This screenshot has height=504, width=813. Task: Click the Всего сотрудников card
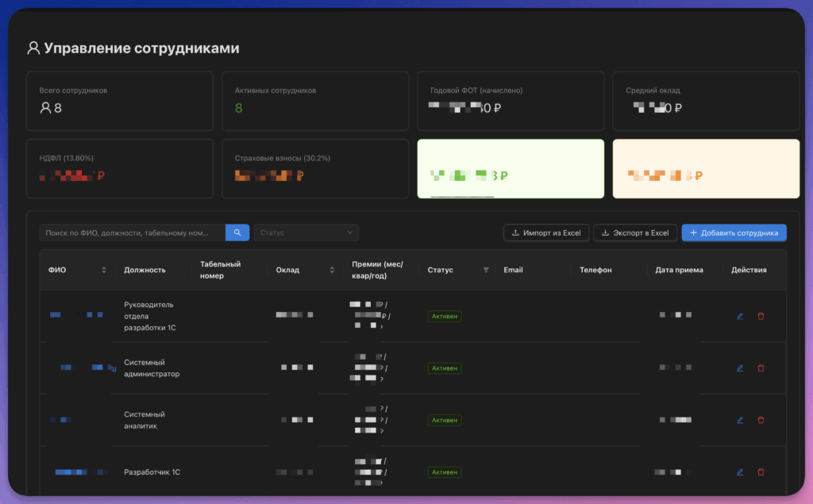pyautogui.click(x=120, y=101)
